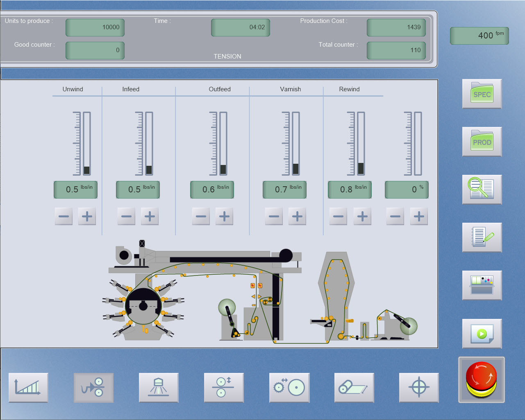Click the Outfeed tension gauge slider
The width and height of the screenshot is (525, 420).
[223, 169]
